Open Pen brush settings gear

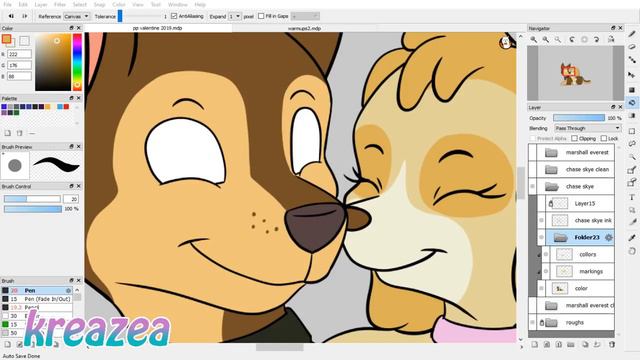(68, 290)
